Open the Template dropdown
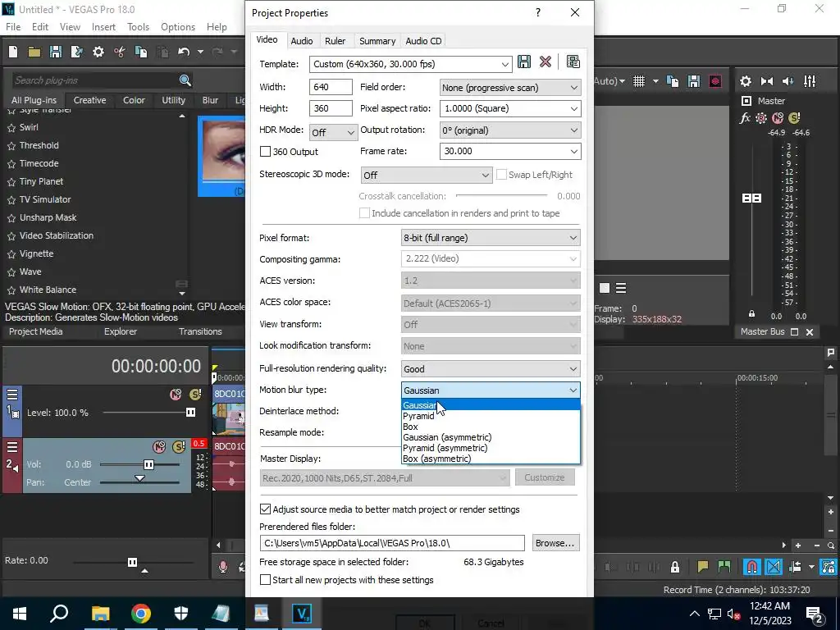Image resolution: width=840 pixels, height=630 pixels. pyautogui.click(x=504, y=64)
